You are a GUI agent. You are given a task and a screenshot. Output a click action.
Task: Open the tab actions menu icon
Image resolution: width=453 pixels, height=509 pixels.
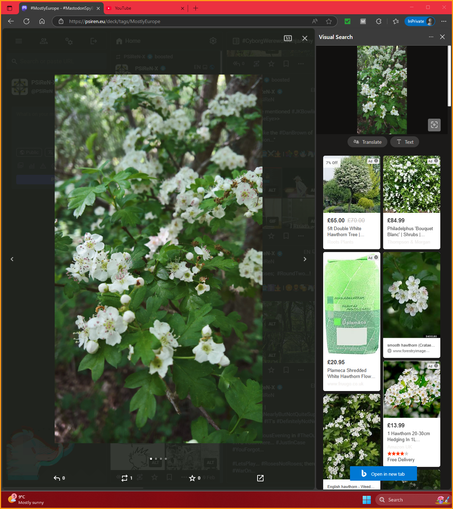(10, 8)
